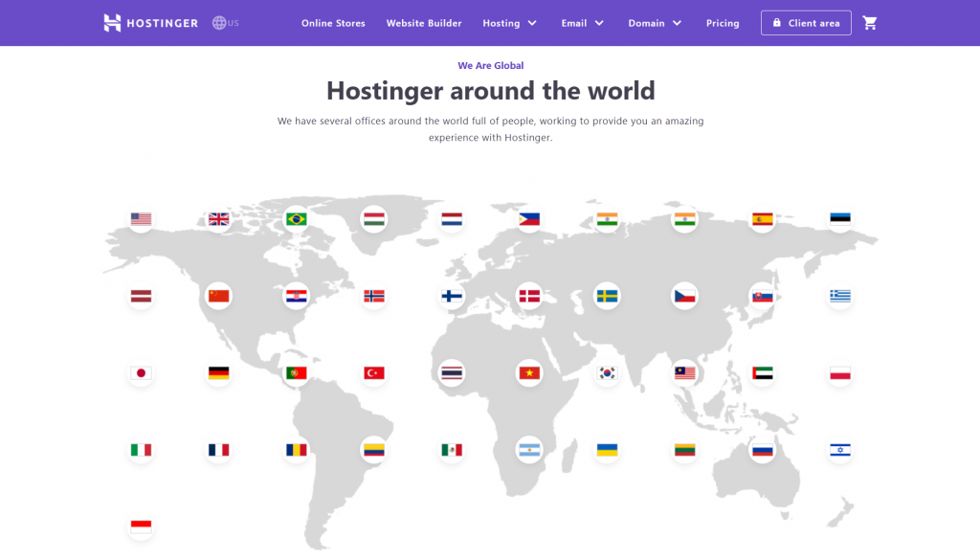Select the South Korea flag
980x559 pixels.
(607, 372)
